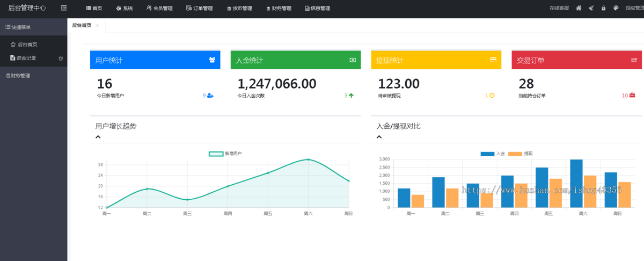Toggle the 新增用户 legend in line chart
644x261 pixels.
(x=225, y=154)
